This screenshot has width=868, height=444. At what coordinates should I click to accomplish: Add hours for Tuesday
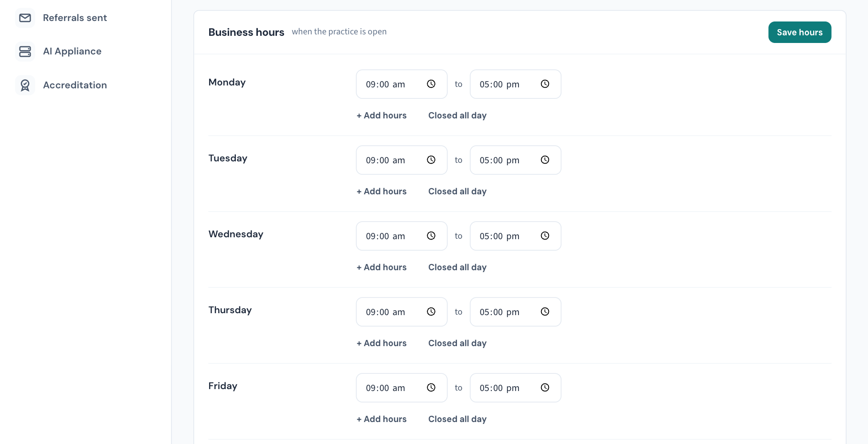point(381,191)
